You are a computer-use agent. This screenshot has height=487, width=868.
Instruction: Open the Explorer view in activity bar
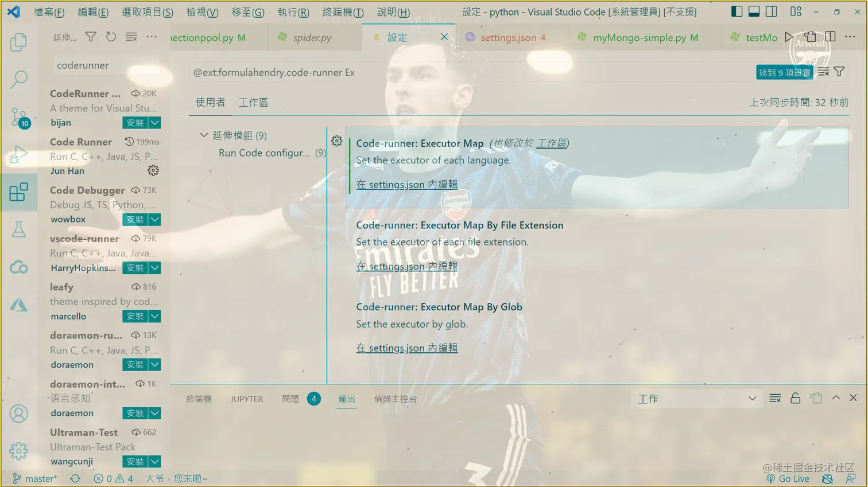(18, 42)
